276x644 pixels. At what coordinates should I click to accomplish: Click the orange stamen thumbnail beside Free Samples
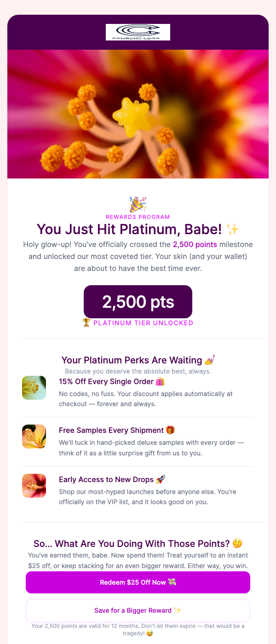tap(34, 437)
